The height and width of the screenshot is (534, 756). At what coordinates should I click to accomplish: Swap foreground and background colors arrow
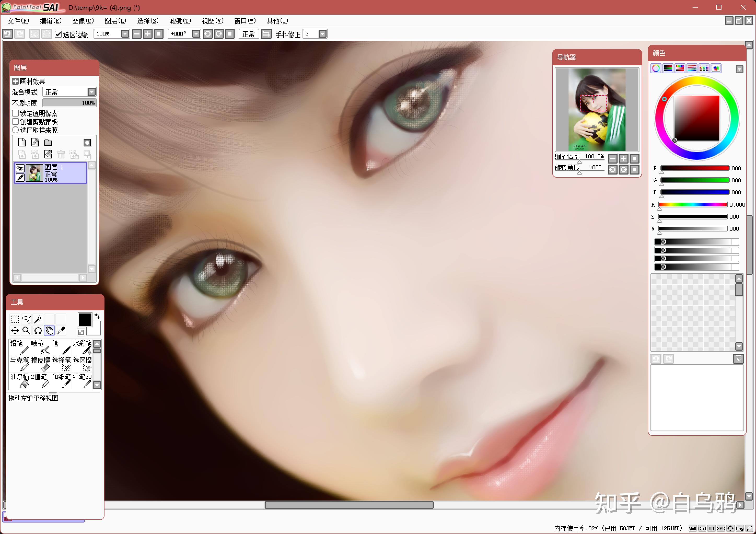pyautogui.click(x=97, y=316)
